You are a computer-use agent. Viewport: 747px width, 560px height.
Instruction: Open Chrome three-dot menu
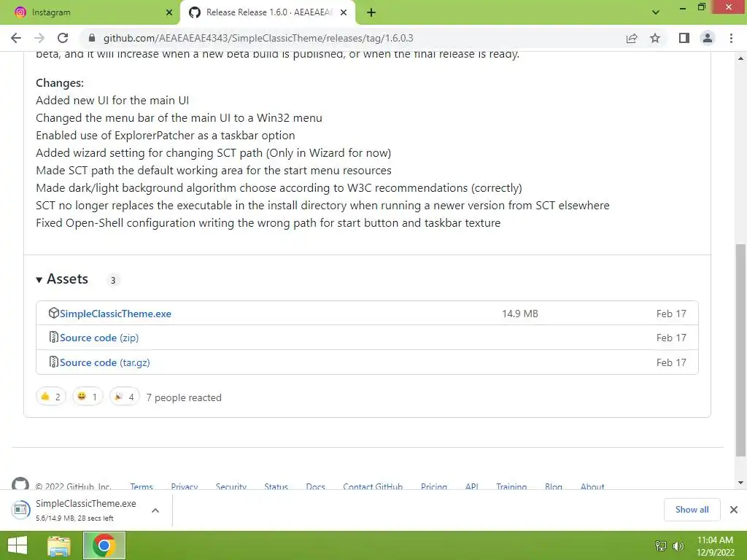tap(731, 38)
